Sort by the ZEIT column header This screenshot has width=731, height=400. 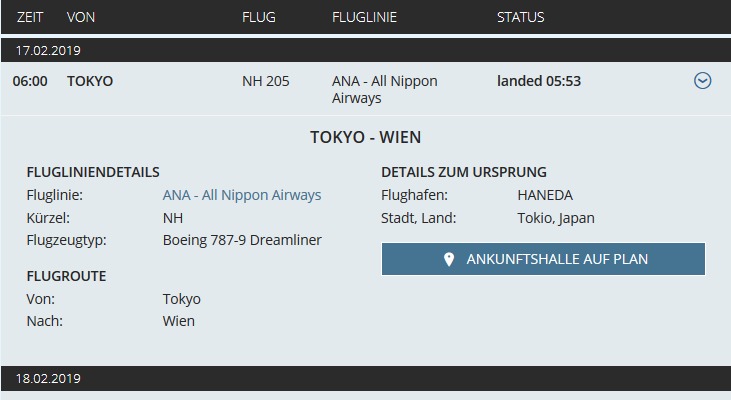pyautogui.click(x=30, y=17)
